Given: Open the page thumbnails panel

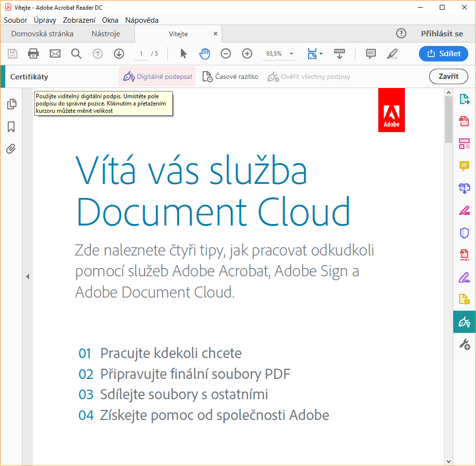Looking at the screenshot, I should tap(11, 104).
